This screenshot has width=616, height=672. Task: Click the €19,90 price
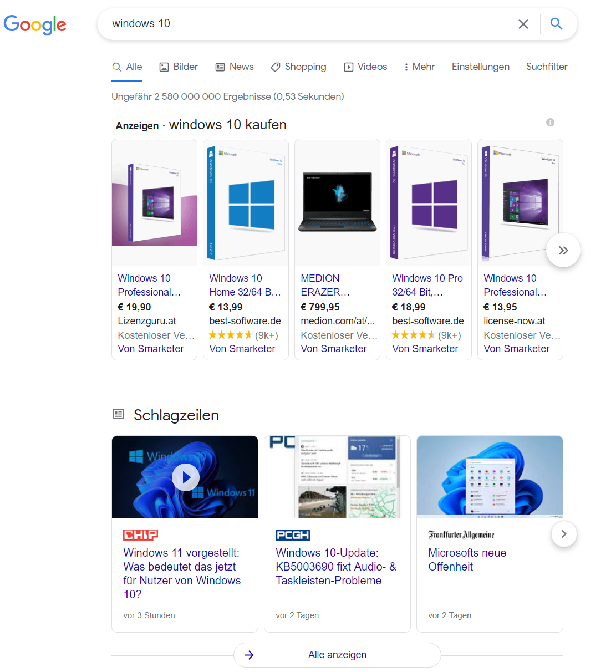[134, 307]
